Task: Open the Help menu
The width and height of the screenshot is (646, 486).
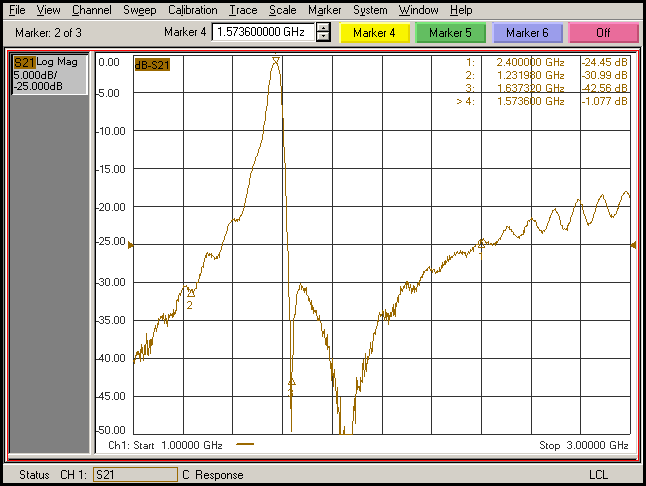Action: point(461,10)
